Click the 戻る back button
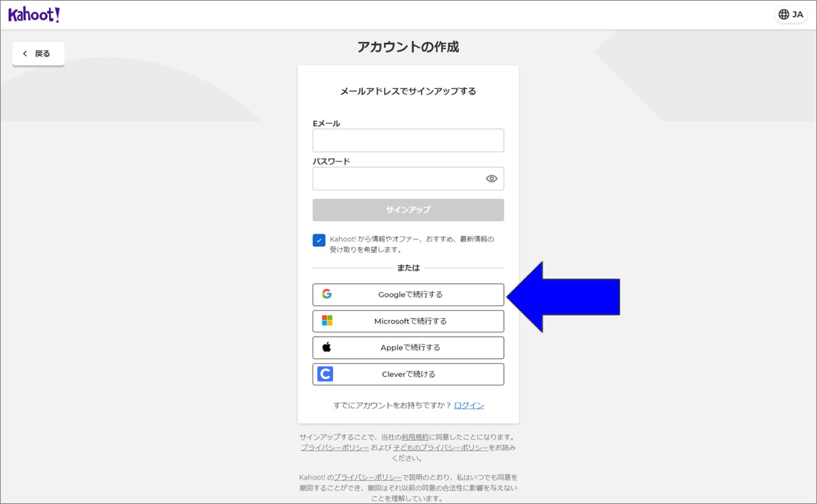This screenshot has height=504, width=817. [38, 54]
